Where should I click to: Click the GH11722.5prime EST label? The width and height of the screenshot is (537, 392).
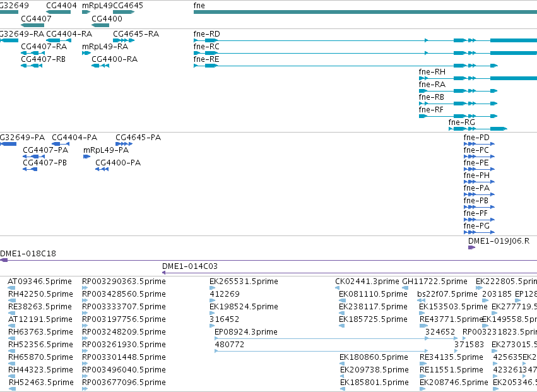coord(435,282)
